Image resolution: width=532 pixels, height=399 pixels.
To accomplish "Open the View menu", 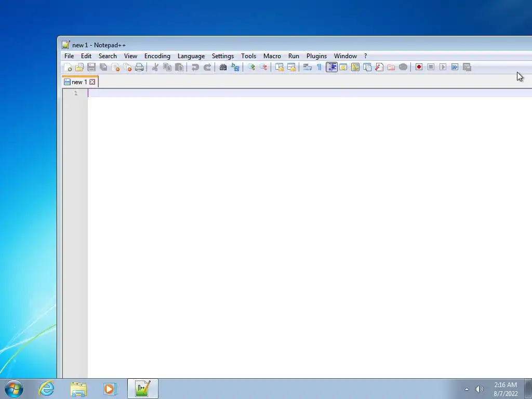I will pyautogui.click(x=130, y=56).
